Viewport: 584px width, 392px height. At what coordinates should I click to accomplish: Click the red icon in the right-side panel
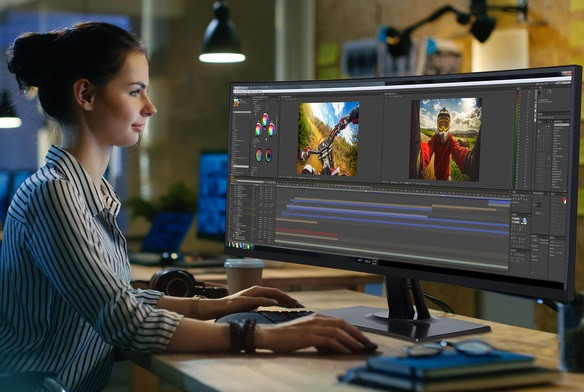(564, 200)
